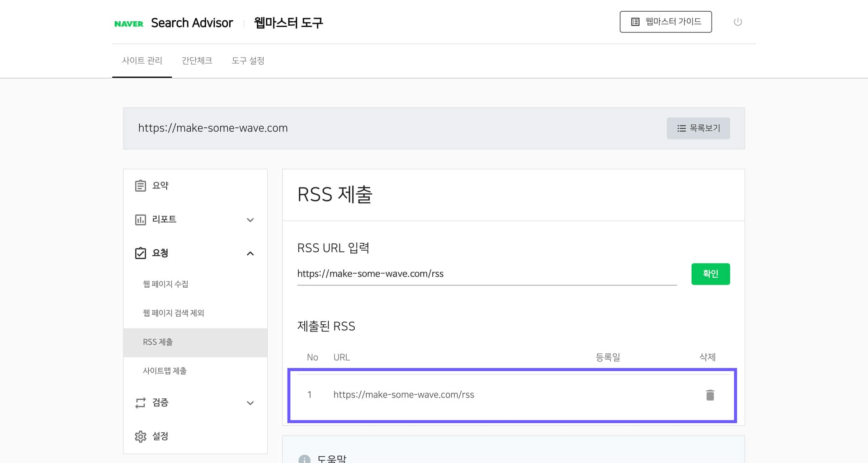
Task: Delete the submitted RSS with trash icon
Action: pos(710,394)
